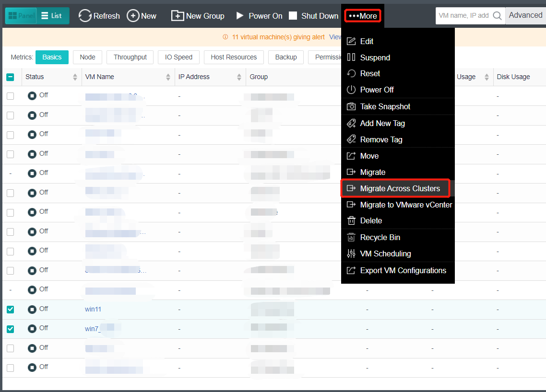Click the New Group folder icon

coord(178,16)
